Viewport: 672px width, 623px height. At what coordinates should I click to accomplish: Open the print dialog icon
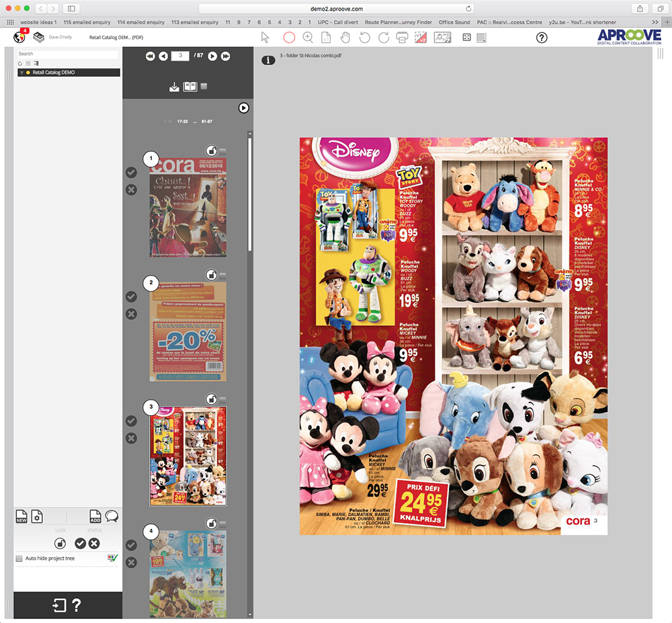tap(403, 37)
